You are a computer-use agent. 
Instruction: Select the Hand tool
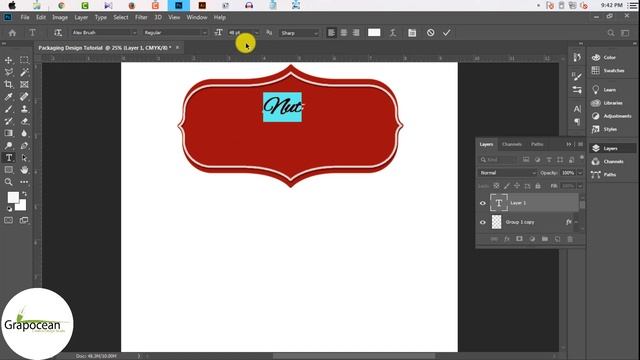[x=24, y=170]
